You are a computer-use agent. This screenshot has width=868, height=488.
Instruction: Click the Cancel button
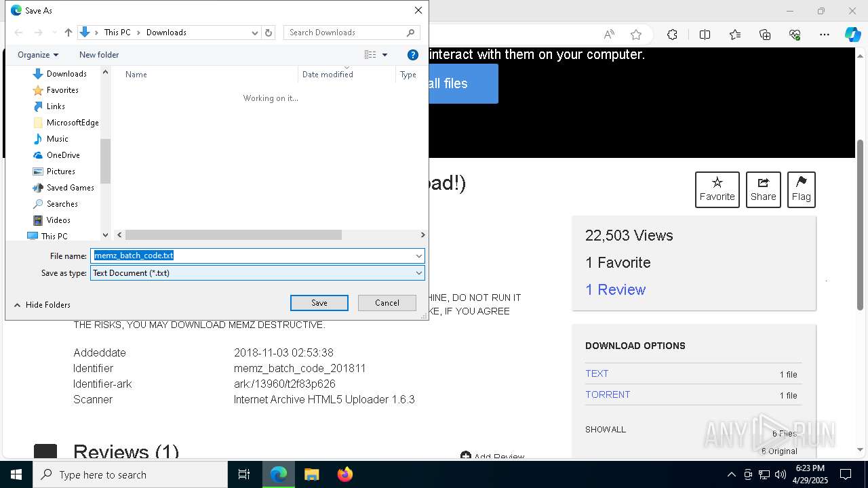387,303
